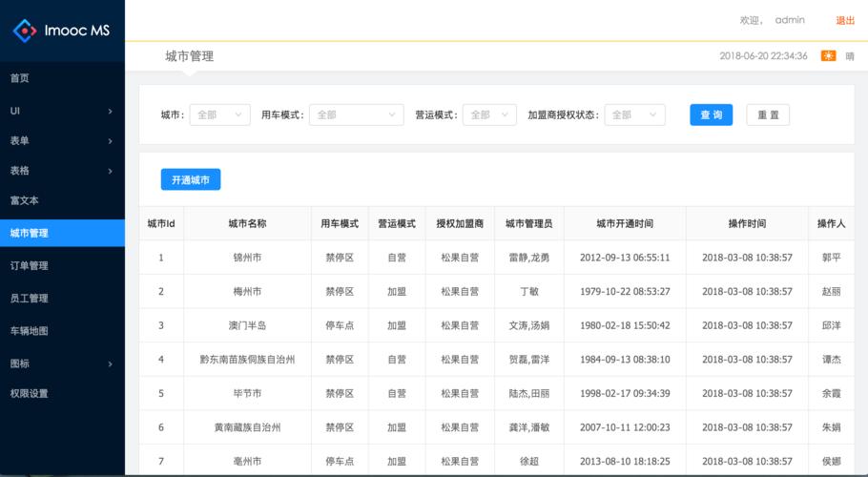Click the 营运模式 column header
The image size is (868, 477).
click(x=397, y=223)
